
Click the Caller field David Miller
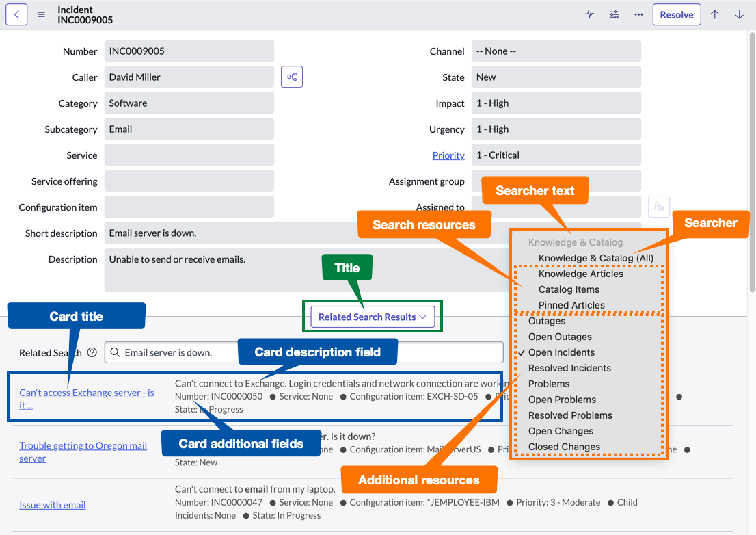[189, 77]
